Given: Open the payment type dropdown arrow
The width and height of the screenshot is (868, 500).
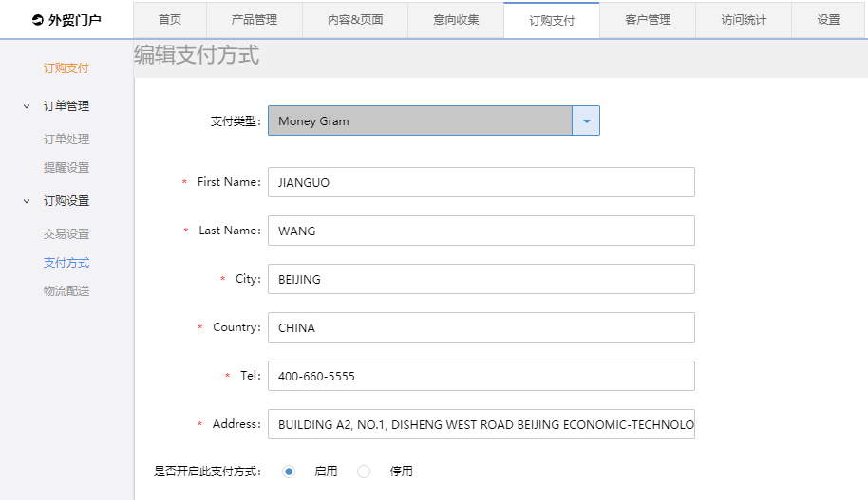Looking at the screenshot, I should pyautogui.click(x=586, y=121).
